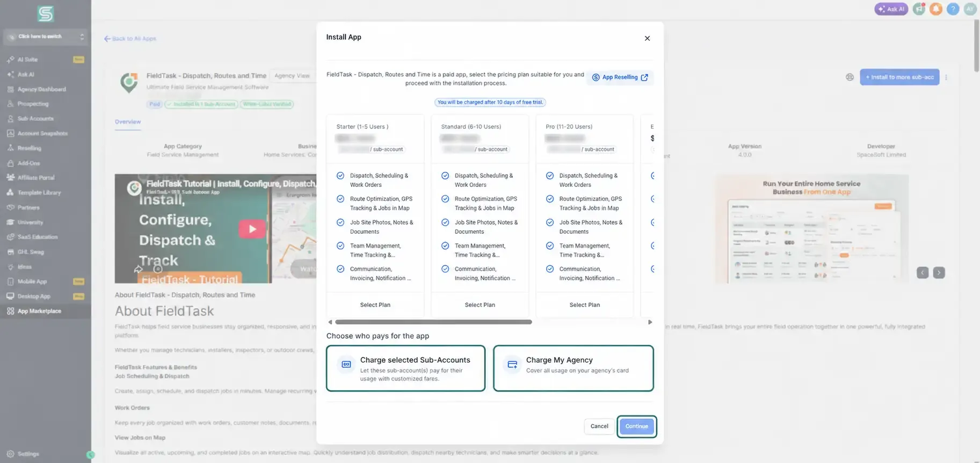Click the horizontal plans scrollbar
This screenshot has width=980, height=463.
pyautogui.click(x=433, y=322)
